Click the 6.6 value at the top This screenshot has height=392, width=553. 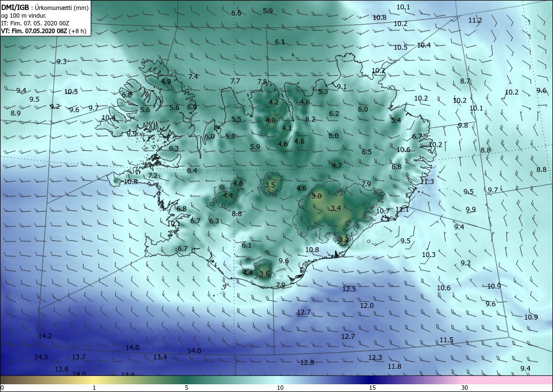[236, 13]
